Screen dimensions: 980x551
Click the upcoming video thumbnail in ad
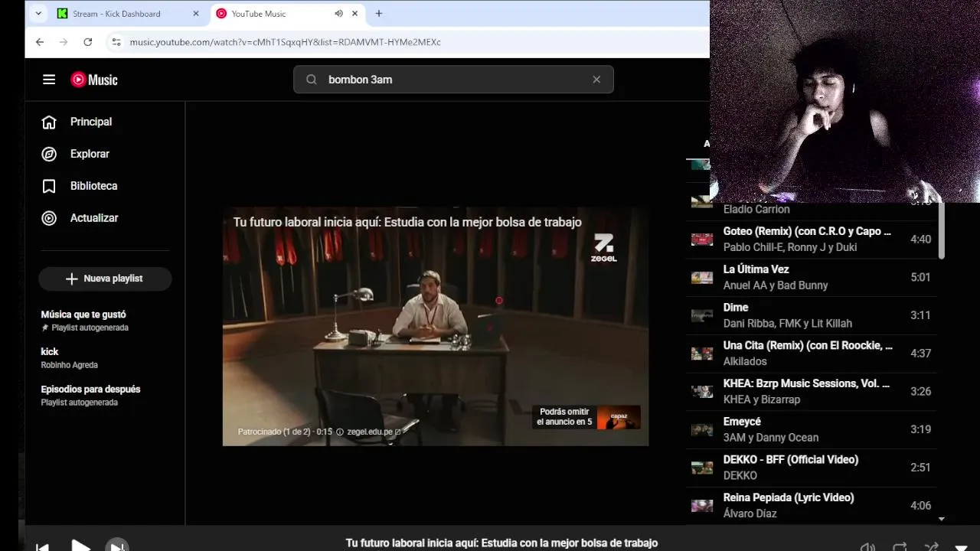[619, 417]
